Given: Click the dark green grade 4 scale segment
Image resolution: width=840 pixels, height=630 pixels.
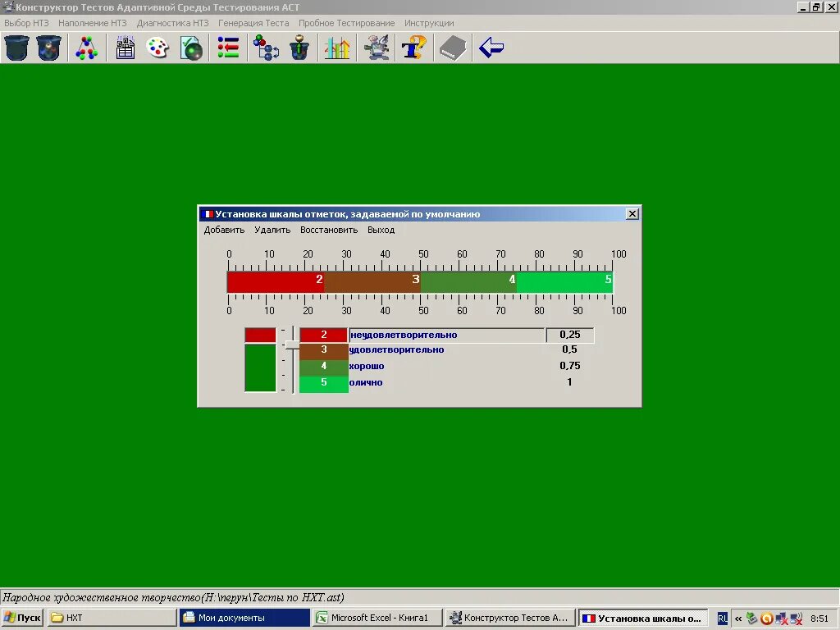Looking at the screenshot, I should tap(468, 282).
